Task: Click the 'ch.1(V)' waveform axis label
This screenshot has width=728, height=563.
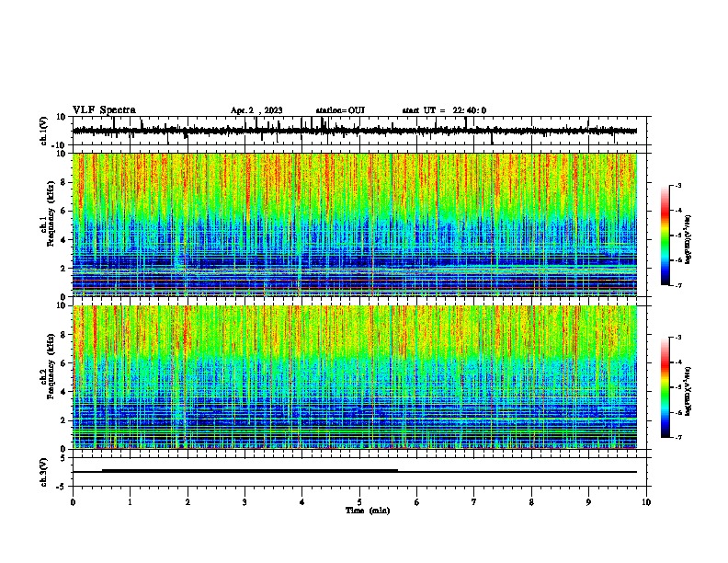Action: [x=44, y=131]
